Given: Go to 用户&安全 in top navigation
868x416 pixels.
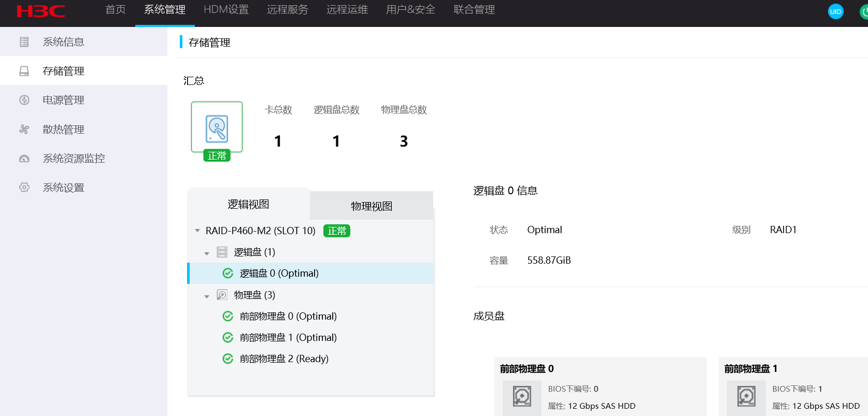Looking at the screenshot, I should tap(410, 10).
